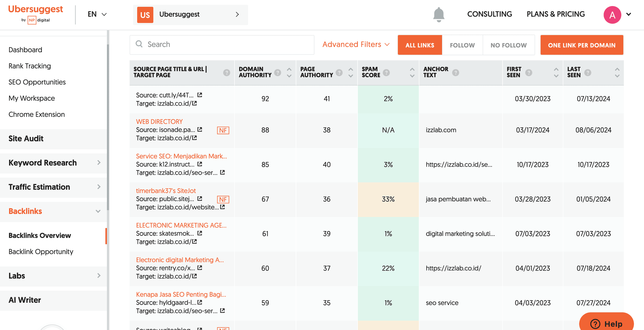This screenshot has width=644, height=330.
Task: Open the Ubersuggest project selector
Action: coord(190,15)
